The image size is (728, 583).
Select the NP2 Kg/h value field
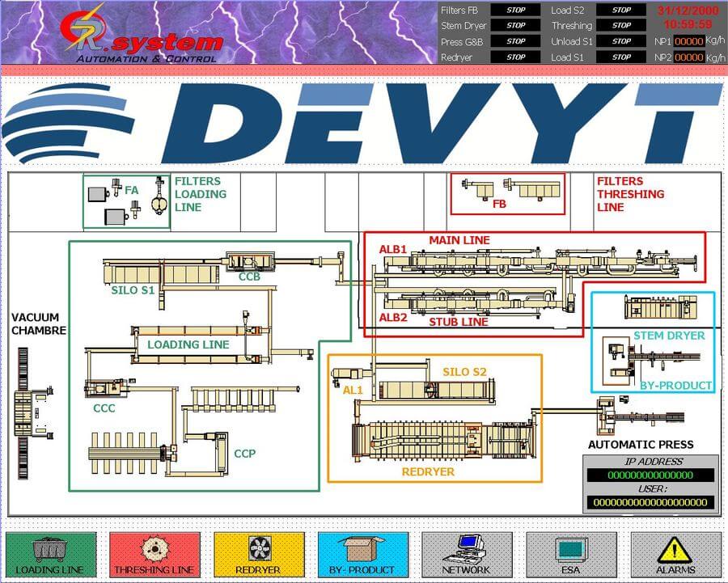(x=688, y=57)
